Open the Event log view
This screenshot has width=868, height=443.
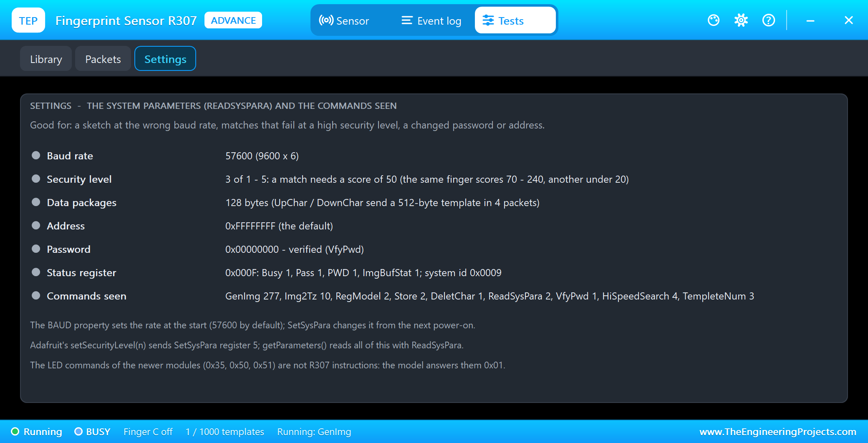click(x=431, y=20)
